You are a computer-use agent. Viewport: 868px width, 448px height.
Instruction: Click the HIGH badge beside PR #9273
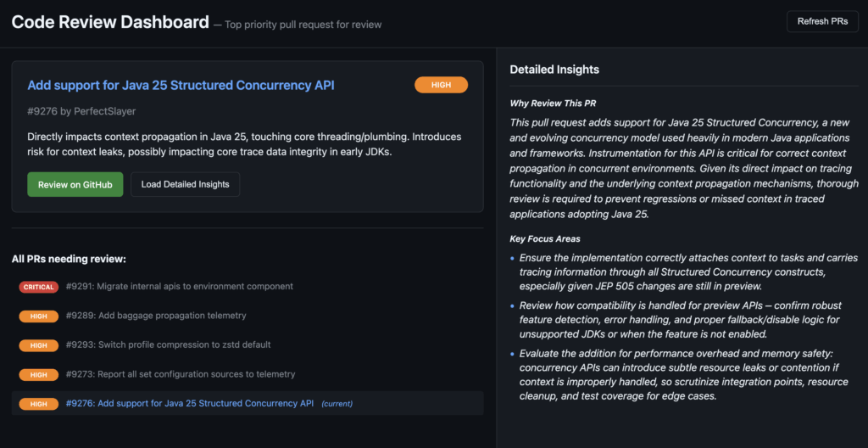point(39,375)
